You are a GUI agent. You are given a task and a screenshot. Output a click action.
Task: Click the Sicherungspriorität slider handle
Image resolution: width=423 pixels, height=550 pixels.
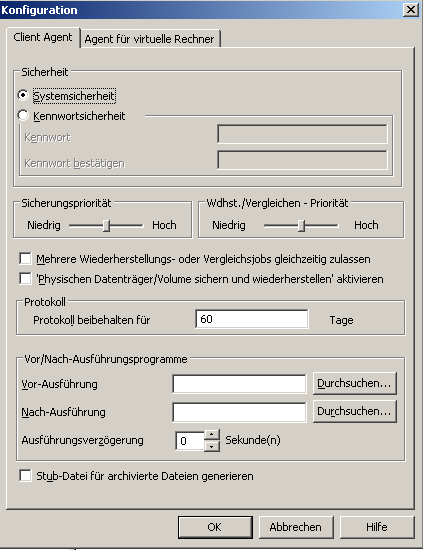click(x=107, y=226)
